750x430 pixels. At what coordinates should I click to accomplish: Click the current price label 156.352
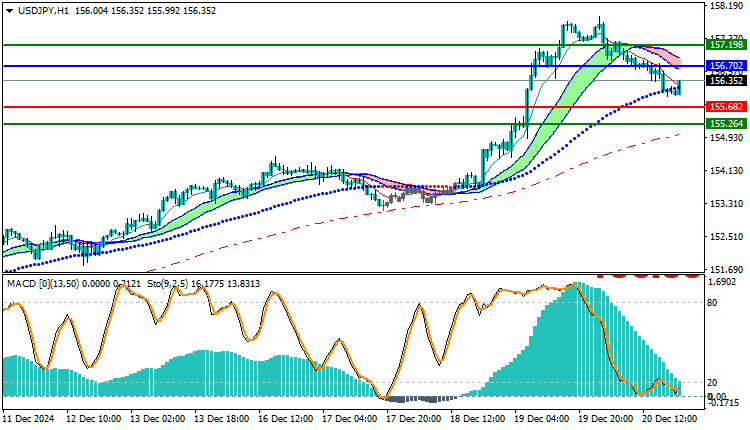[x=726, y=80]
